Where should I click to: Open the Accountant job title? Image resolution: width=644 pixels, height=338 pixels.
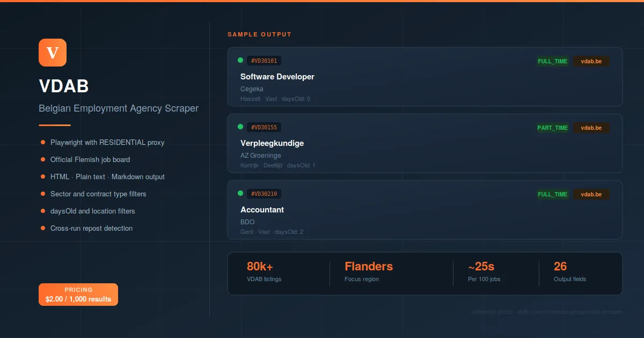(262, 210)
